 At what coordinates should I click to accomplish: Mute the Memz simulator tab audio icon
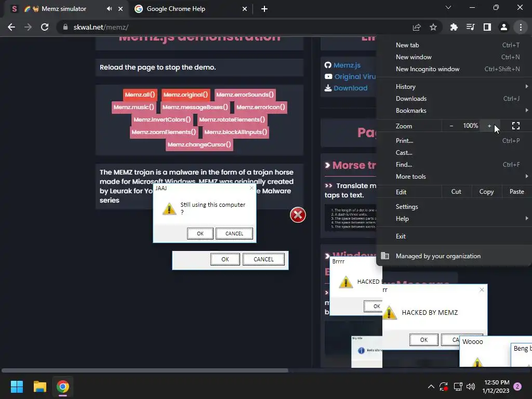[109, 9]
